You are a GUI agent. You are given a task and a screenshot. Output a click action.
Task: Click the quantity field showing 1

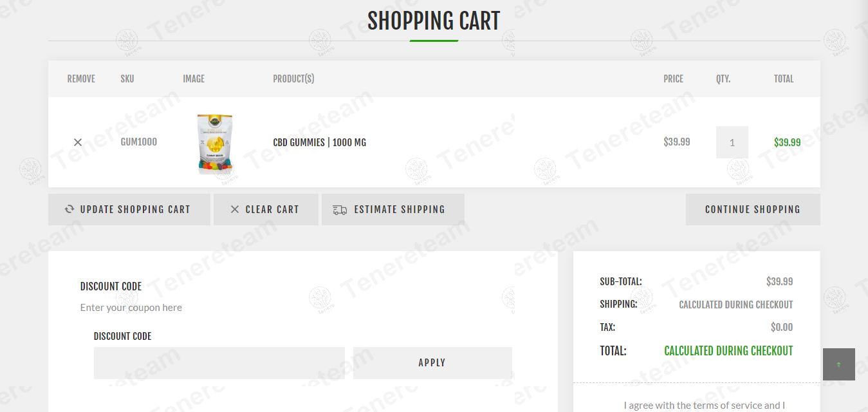[732, 142]
